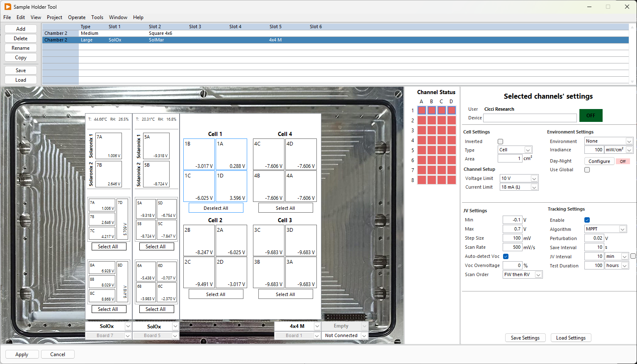Click the JV Min value input field
Viewport: 637px width, 364px height.
point(512,220)
